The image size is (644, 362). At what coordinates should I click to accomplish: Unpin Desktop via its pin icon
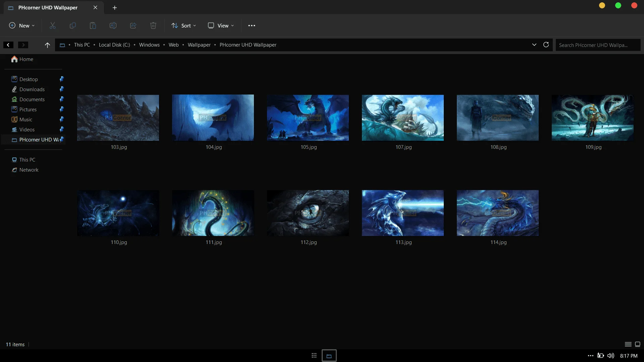click(x=62, y=79)
